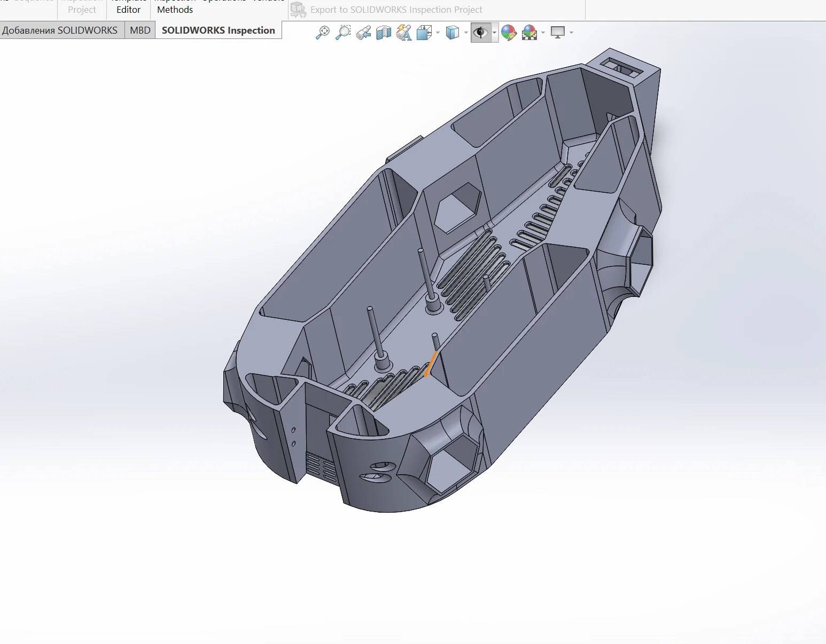The height and width of the screenshot is (644, 826).
Task: Click the View Settings monitor icon
Action: coord(558,33)
